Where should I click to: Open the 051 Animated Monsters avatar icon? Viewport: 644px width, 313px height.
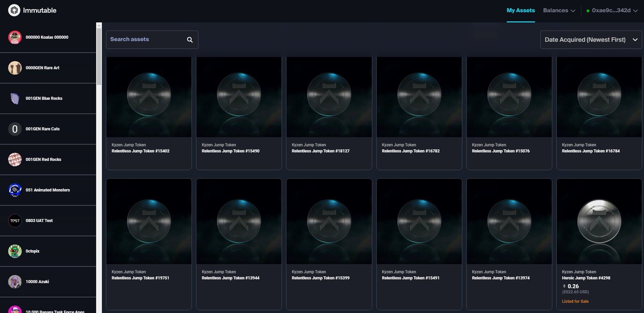coord(15,190)
